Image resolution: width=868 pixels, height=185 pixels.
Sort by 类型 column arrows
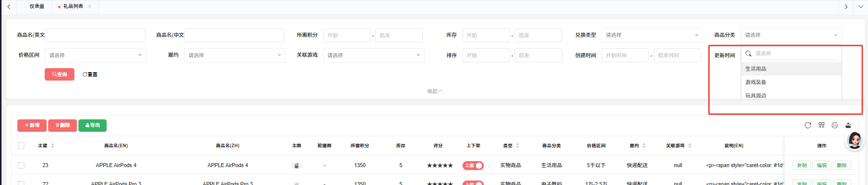[518, 146]
